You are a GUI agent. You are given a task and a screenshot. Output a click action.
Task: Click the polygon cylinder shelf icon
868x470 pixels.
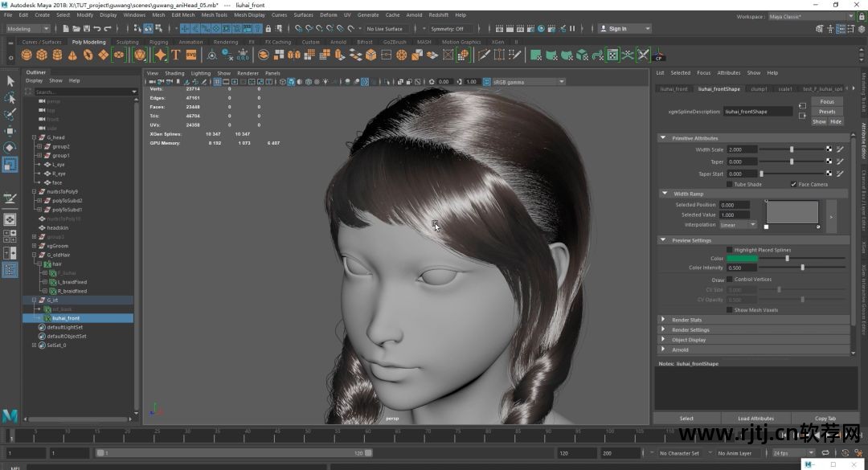57,55
